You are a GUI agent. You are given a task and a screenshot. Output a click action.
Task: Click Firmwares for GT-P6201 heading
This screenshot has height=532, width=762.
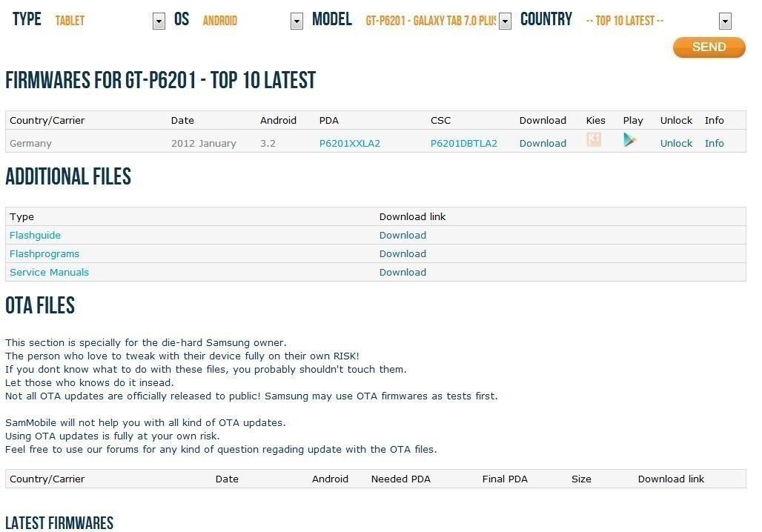click(x=160, y=80)
